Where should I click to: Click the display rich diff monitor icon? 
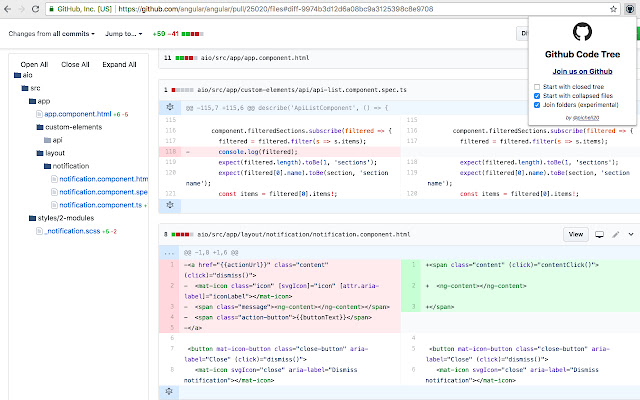pos(600,234)
